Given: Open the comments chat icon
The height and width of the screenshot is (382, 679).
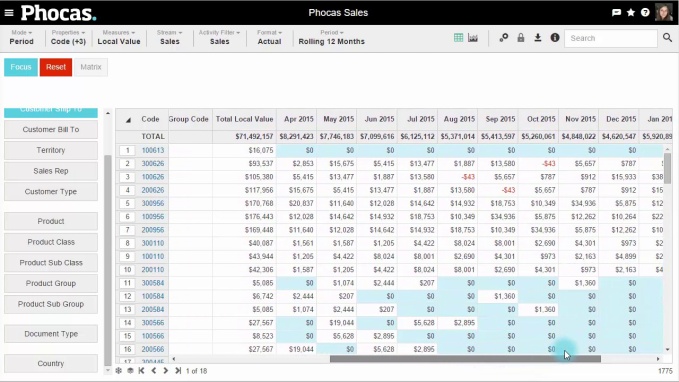Looking at the screenshot, I should tap(616, 13).
